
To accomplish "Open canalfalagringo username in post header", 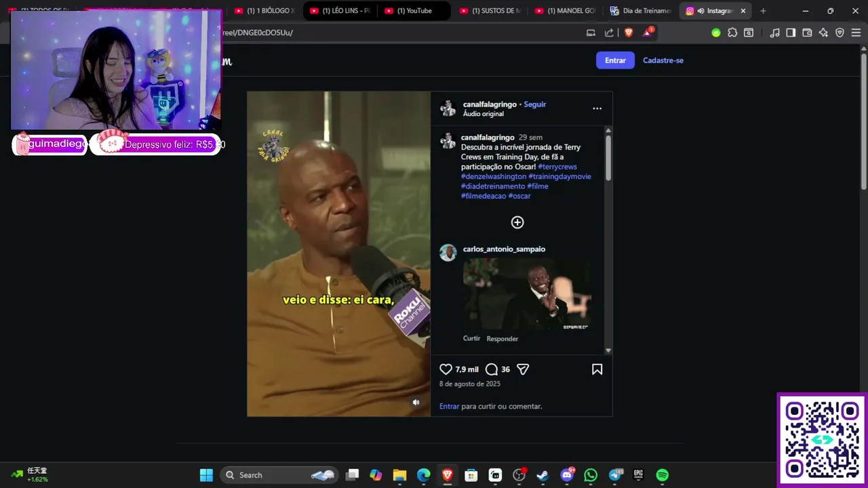I will (490, 104).
